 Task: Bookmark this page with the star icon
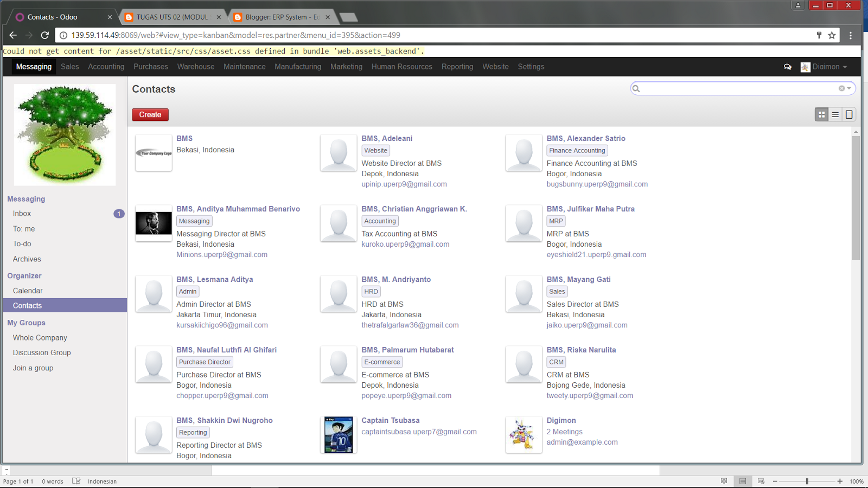832,35
